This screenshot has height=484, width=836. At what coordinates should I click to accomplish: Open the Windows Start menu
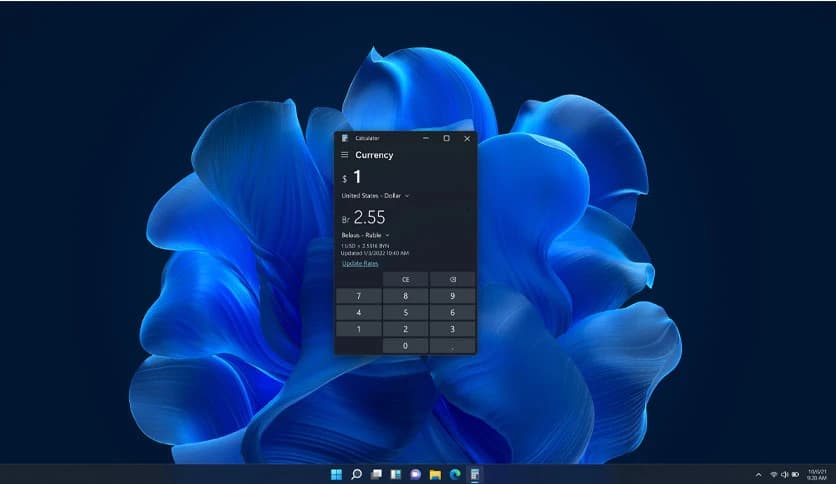(336, 474)
